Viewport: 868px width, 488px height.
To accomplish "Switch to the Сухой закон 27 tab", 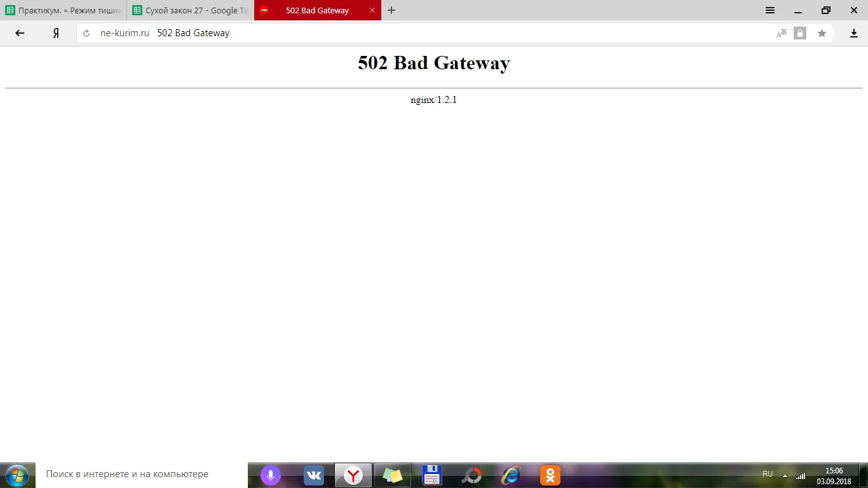I will tap(191, 10).
